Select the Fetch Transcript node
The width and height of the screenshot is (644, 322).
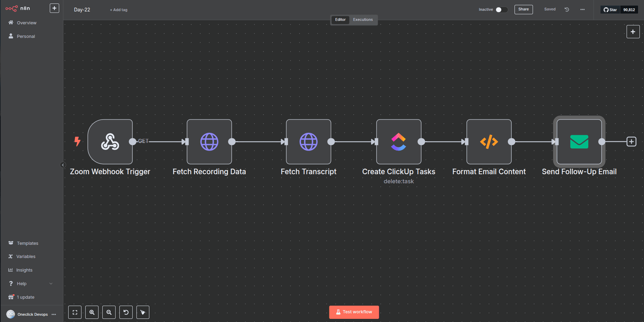pyautogui.click(x=308, y=142)
